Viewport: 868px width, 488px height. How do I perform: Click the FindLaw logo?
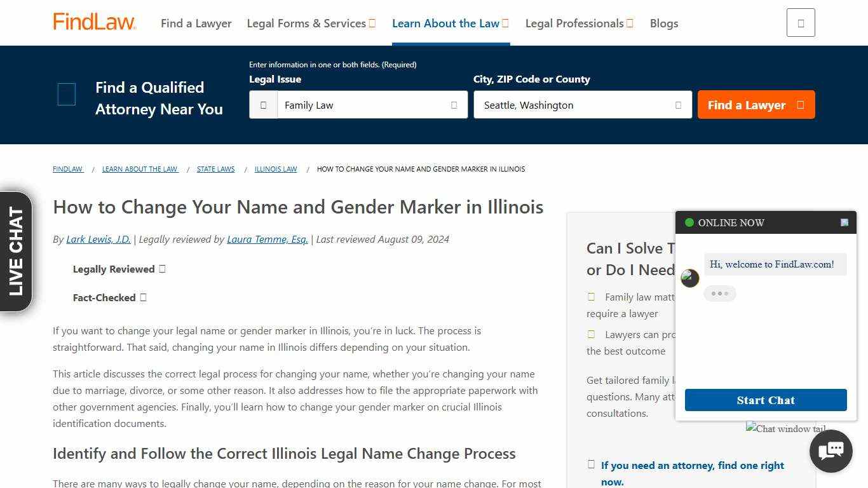(x=94, y=22)
